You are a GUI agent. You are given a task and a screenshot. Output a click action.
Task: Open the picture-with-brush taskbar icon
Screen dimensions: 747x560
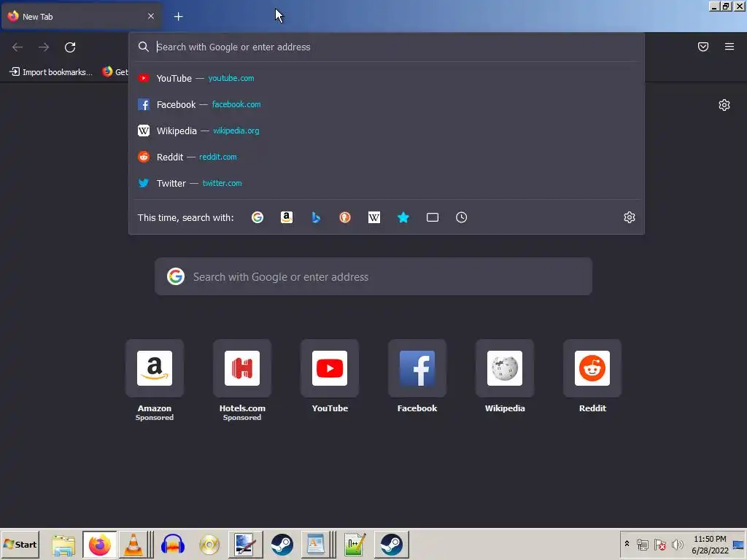point(245,545)
